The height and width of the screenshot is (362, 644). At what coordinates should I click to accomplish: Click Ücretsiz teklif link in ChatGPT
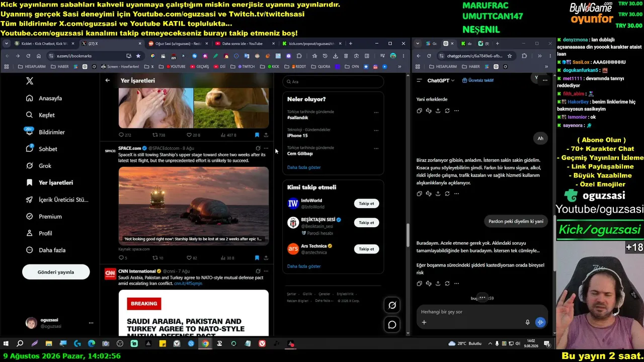[x=478, y=80]
